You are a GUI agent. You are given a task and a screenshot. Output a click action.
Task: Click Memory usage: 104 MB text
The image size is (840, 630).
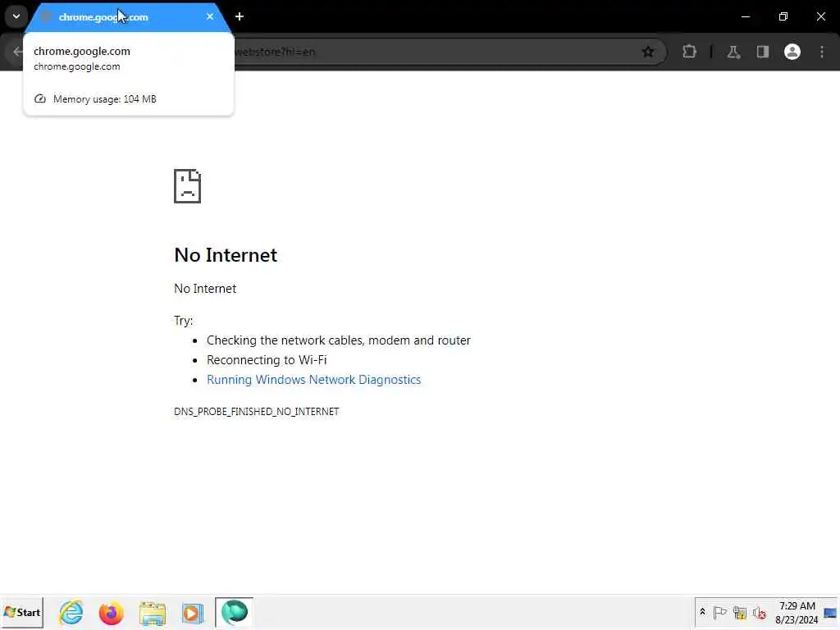[105, 99]
